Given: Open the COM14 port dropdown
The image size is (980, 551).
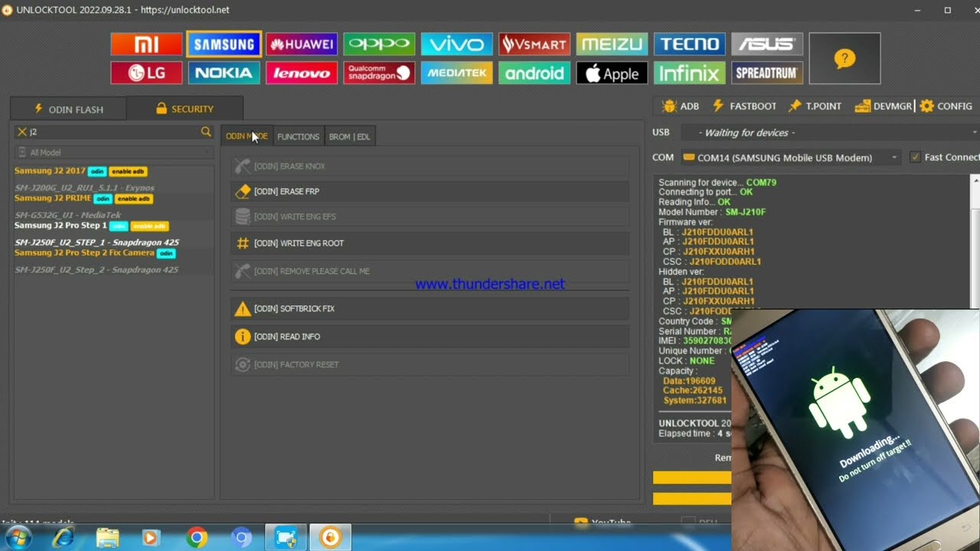Looking at the screenshot, I should pos(790,157).
